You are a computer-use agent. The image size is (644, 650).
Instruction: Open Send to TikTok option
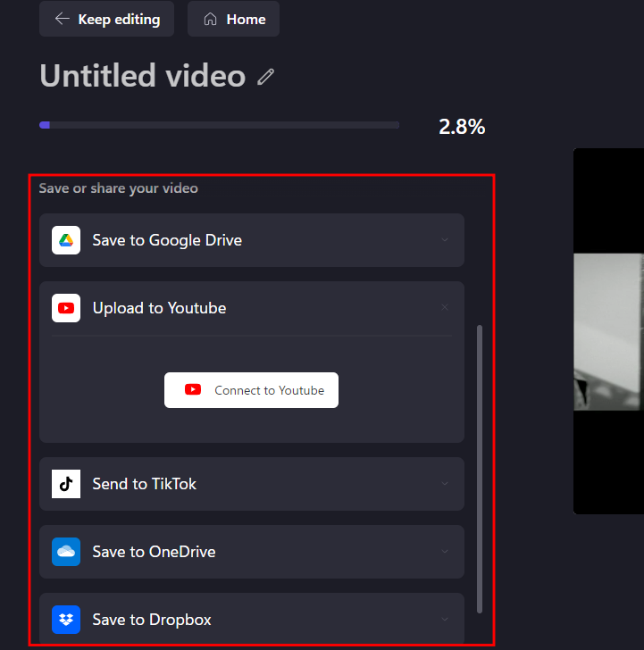pyautogui.click(x=252, y=484)
